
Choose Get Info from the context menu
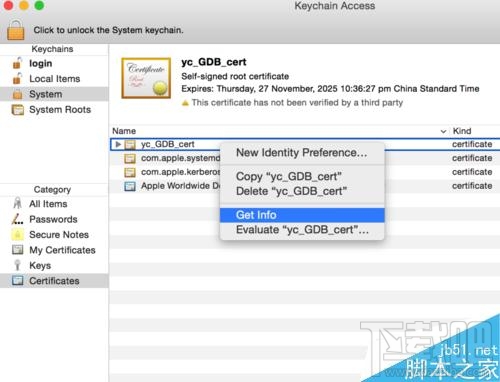[302, 215]
